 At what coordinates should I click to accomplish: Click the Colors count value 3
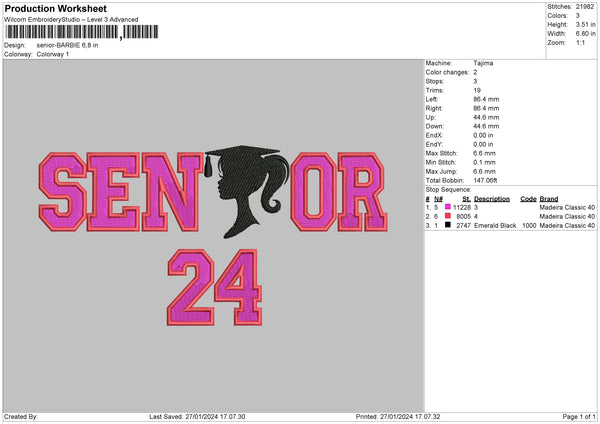[578, 16]
